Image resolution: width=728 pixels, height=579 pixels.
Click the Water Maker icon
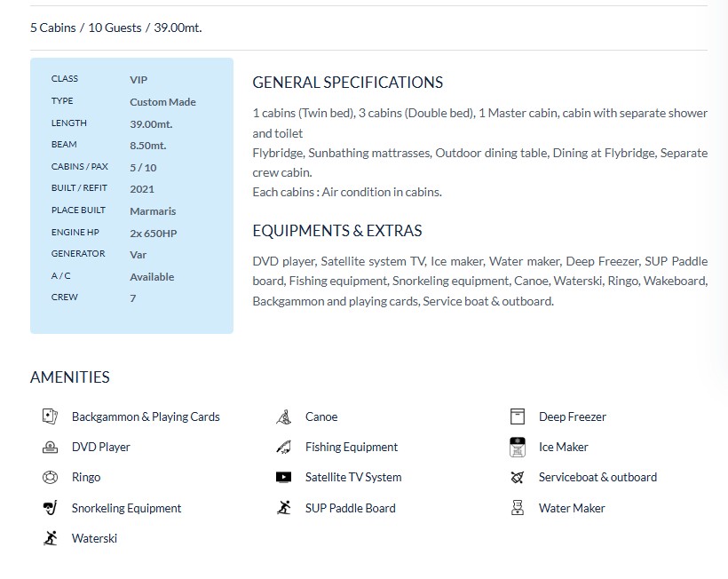[x=518, y=508]
